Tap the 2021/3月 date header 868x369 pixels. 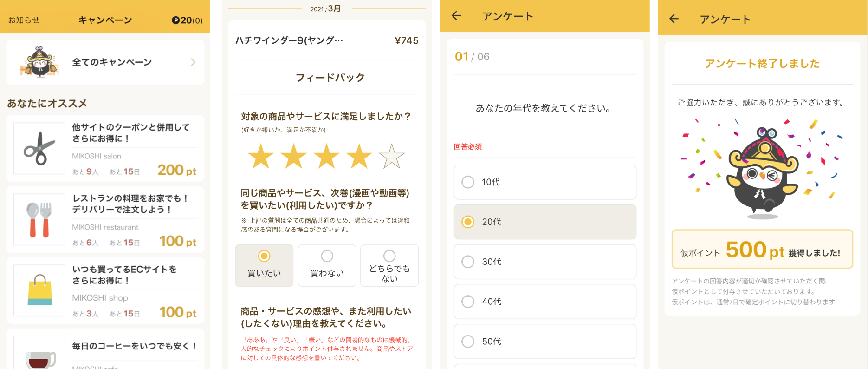tap(326, 8)
